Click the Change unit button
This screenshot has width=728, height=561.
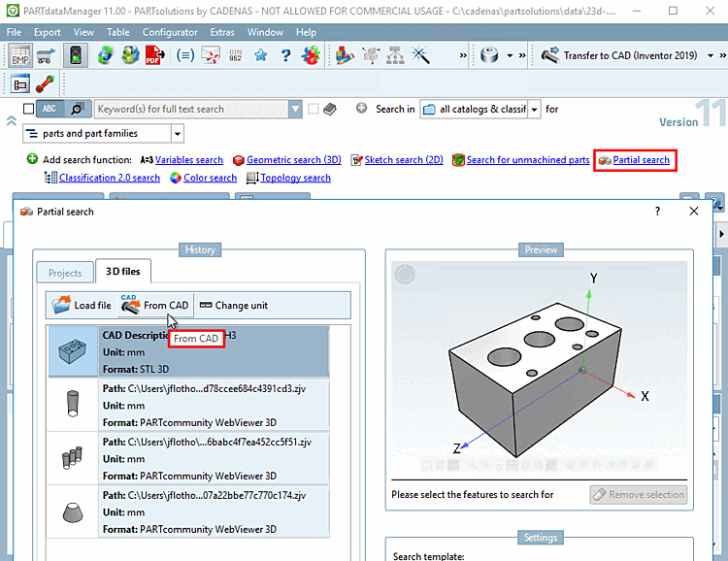pos(233,306)
